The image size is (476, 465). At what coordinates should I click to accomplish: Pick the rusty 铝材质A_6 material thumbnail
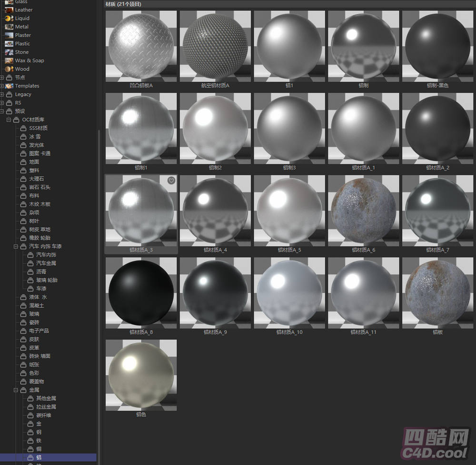[364, 211]
